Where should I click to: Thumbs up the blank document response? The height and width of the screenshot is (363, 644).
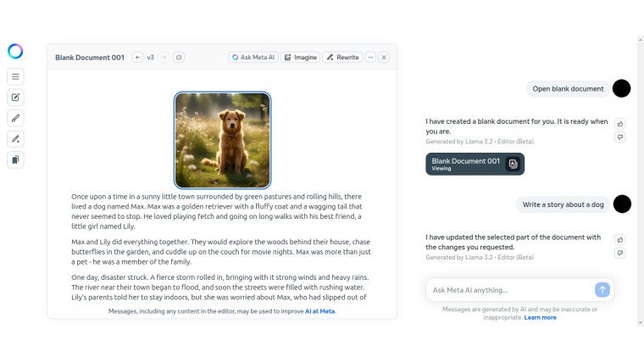(x=620, y=124)
